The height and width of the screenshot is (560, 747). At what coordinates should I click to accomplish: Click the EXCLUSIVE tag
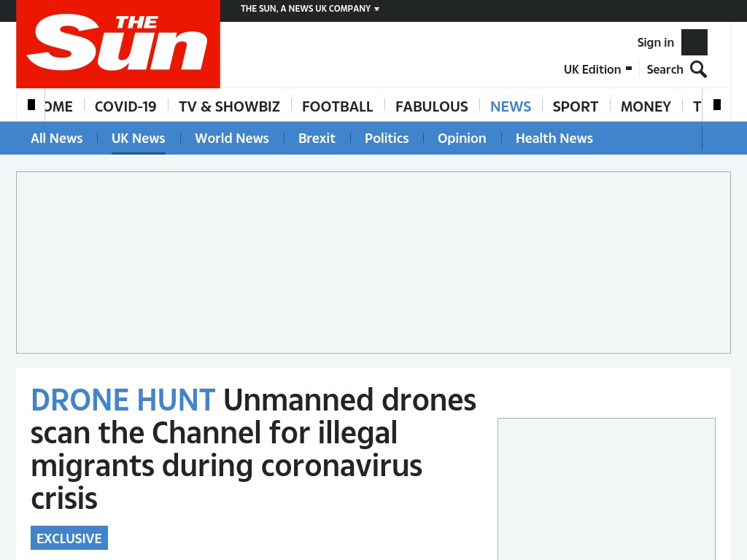(x=69, y=538)
